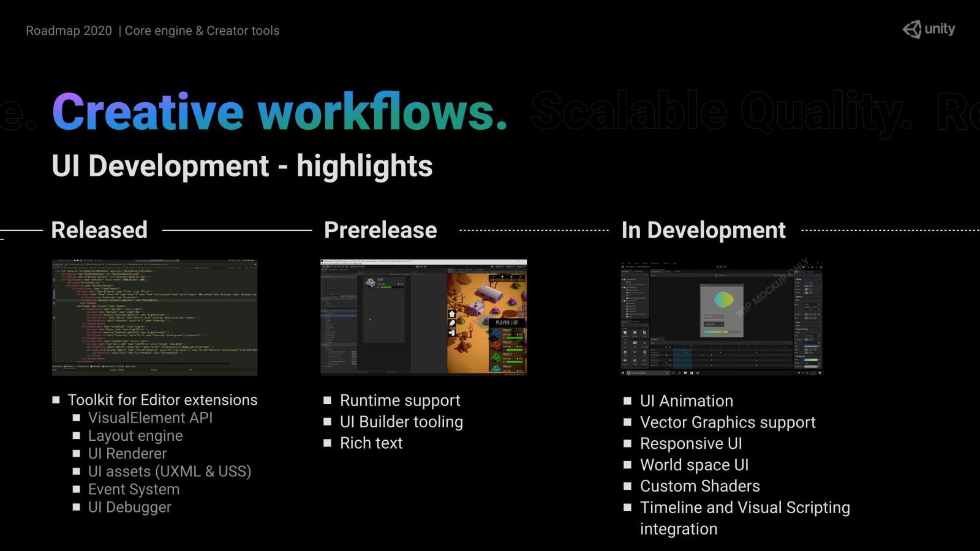Click the 'In Development' column heading
The height and width of the screenshot is (551, 980).
(703, 231)
